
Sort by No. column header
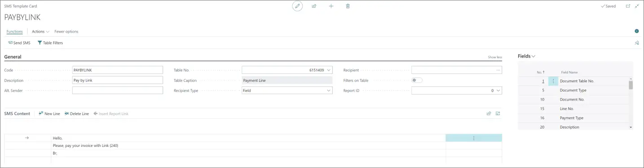point(541,72)
